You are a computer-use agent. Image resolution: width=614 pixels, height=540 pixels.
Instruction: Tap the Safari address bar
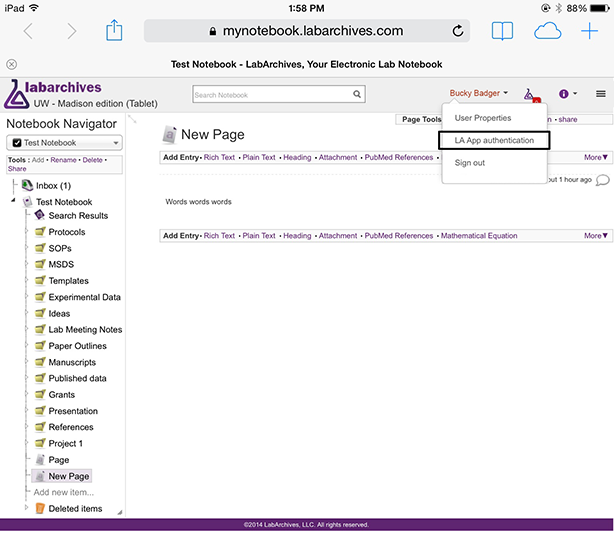307,31
